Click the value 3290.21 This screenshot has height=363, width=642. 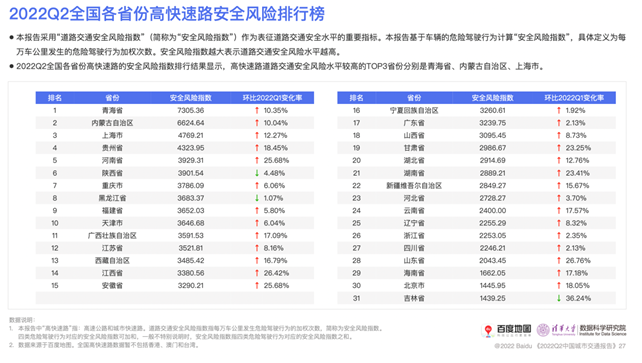click(191, 286)
